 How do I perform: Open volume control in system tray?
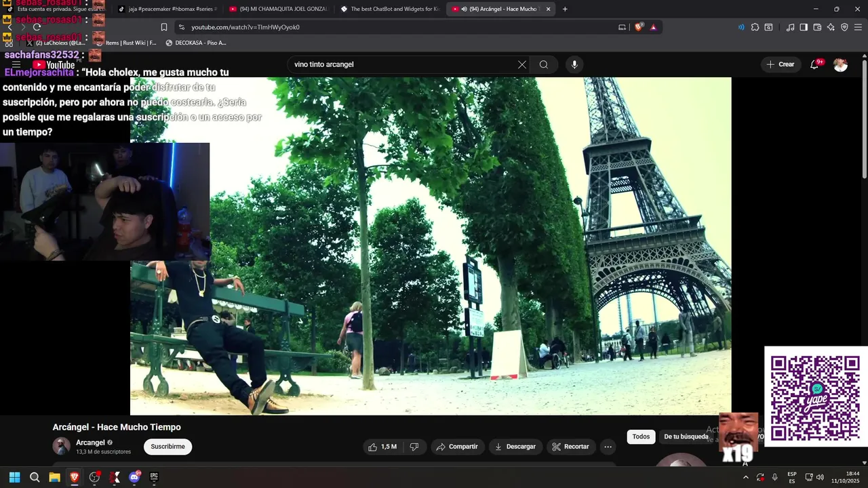click(820, 477)
